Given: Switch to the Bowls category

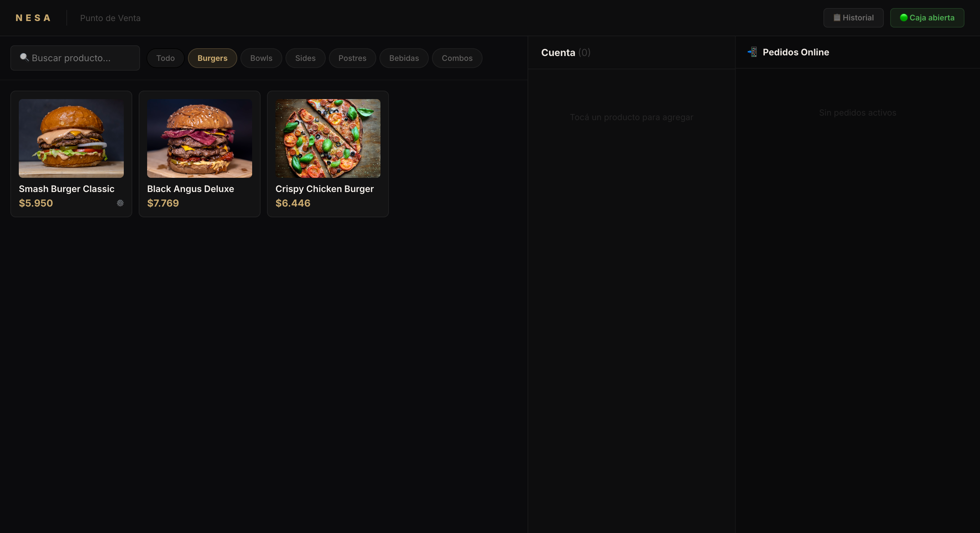Looking at the screenshot, I should (261, 58).
